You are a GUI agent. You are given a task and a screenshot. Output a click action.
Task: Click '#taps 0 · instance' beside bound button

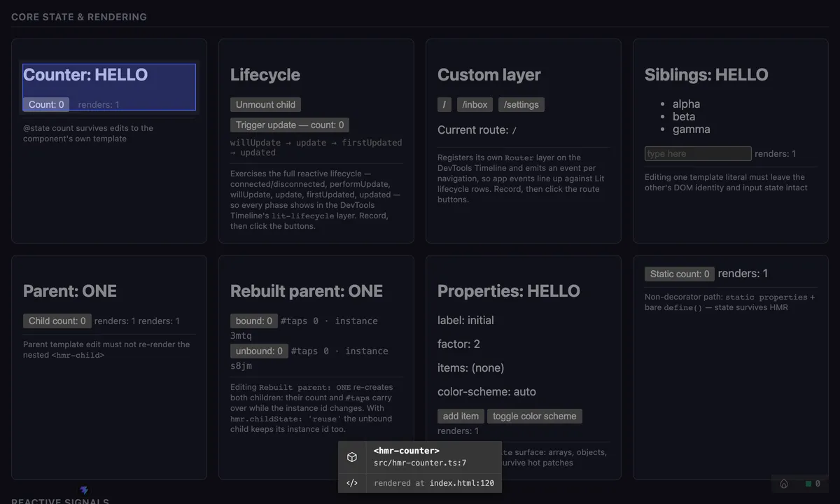pyautogui.click(x=329, y=321)
